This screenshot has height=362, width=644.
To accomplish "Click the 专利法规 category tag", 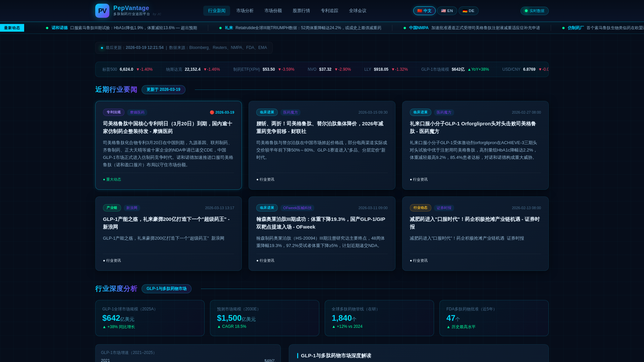I will pyautogui.click(x=114, y=112).
